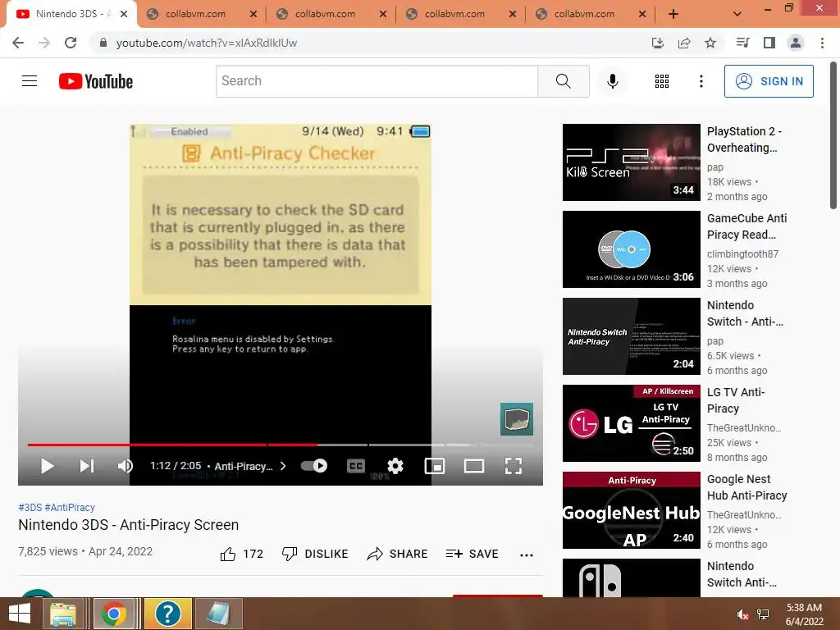Open the tab search dropdown
840x630 pixels.
click(737, 14)
